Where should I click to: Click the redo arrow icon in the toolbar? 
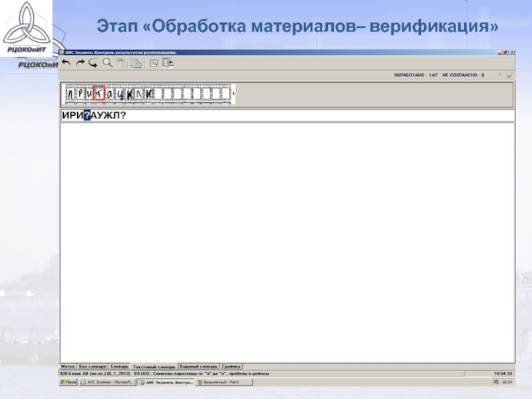point(80,63)
